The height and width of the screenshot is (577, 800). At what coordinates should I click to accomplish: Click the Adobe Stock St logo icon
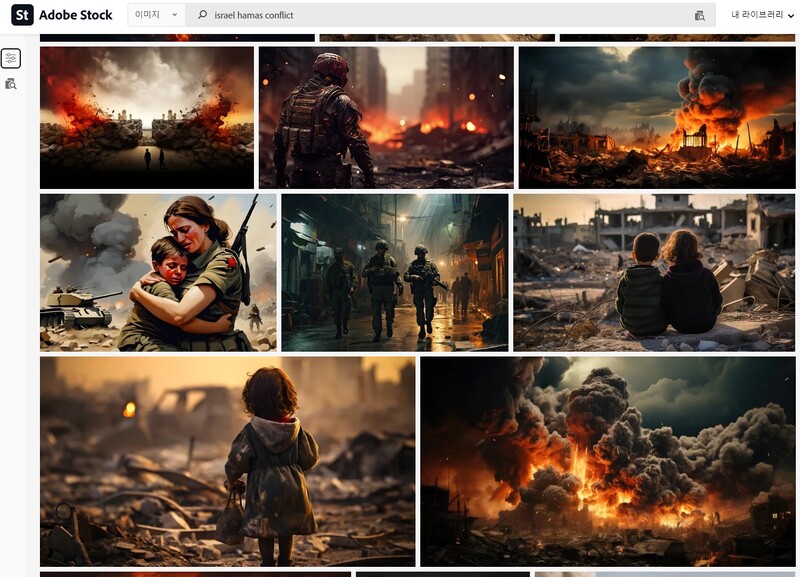22,15
